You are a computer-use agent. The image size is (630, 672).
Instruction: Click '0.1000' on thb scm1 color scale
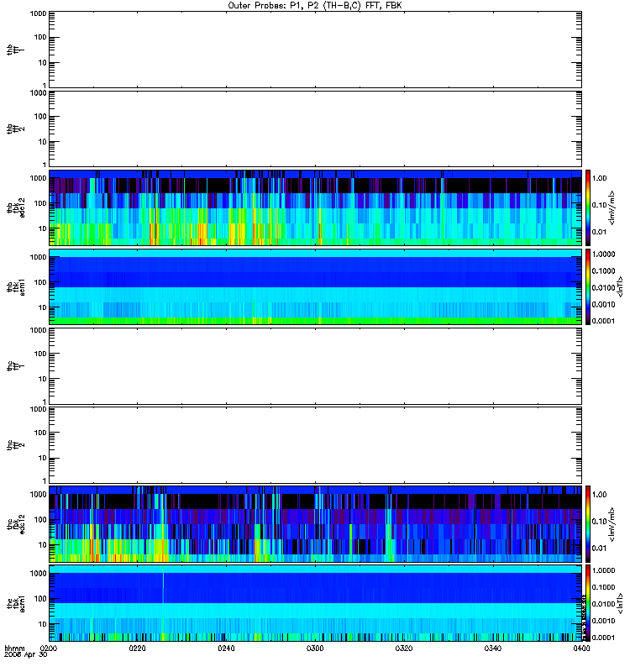point(603,270)
